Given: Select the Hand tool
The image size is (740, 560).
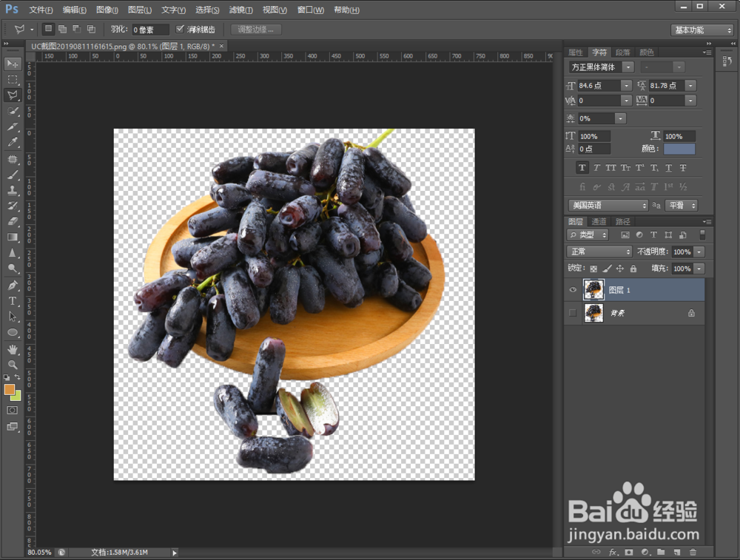Looking at the screenshot, I should (x=13, y=350).
